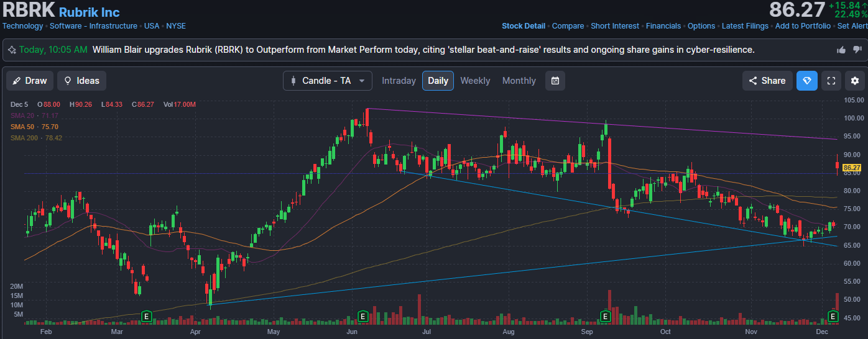Open the Financials page

click(663, 26)
